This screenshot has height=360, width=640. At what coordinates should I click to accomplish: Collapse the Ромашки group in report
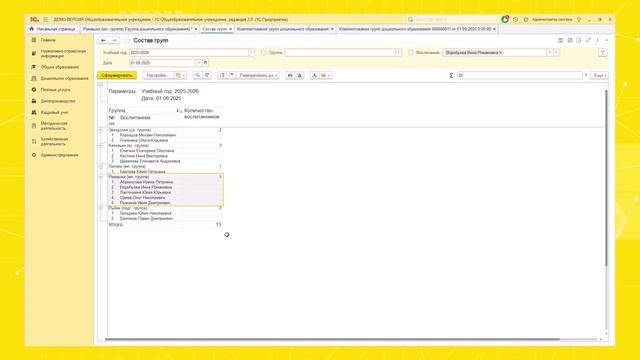(x=101, y=177)
